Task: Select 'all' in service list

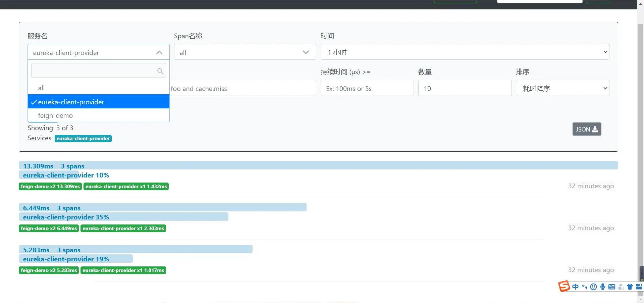Action: pyautogui.click(x=99, y=88)
